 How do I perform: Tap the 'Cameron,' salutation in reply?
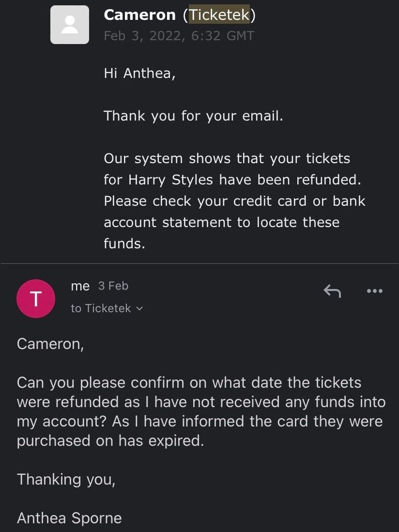(50, 344)
